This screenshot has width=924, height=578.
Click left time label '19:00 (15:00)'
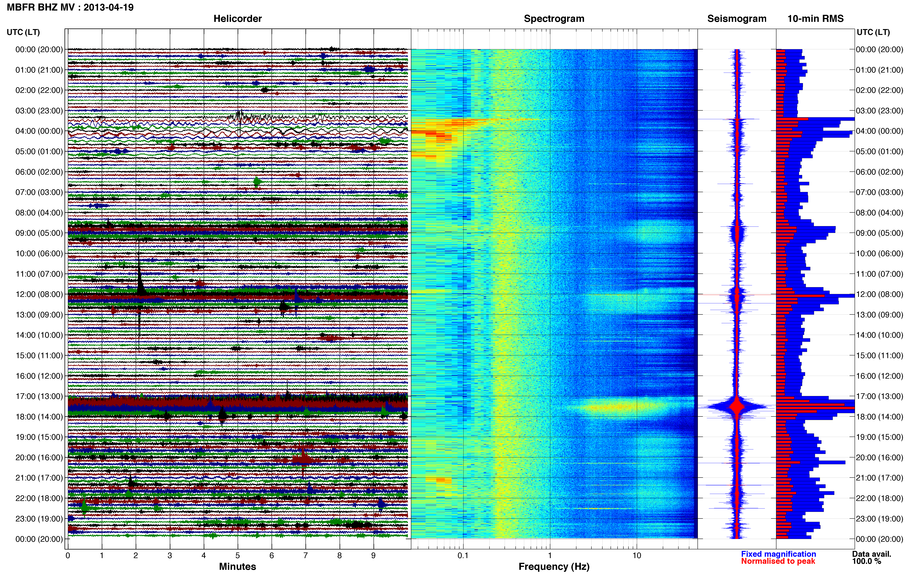coord(39,437)
